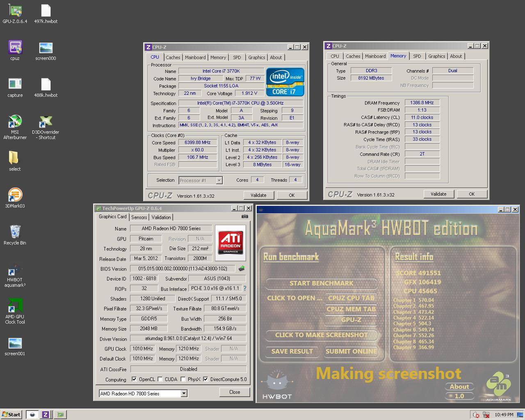Launch the 3DMark03 shortcut

tap(15, 198)
